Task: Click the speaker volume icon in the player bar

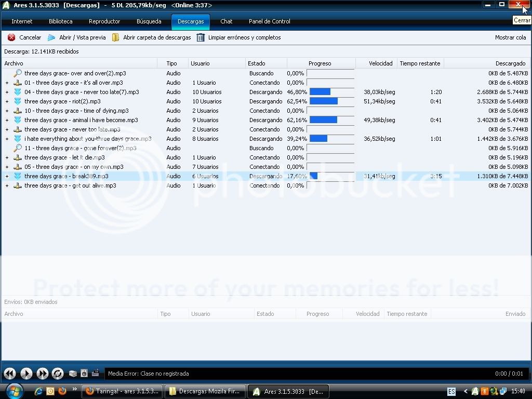Action: coord(84,374)
